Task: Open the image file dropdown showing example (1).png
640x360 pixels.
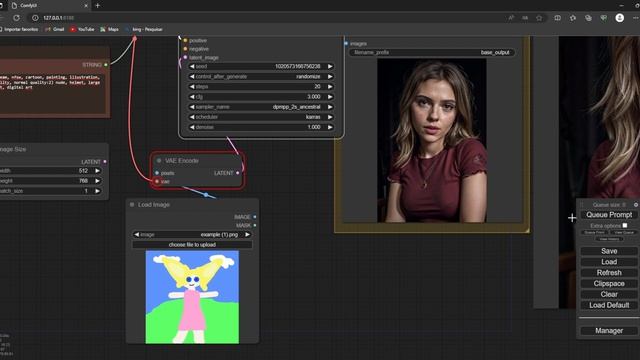Action: pos(192,235)
